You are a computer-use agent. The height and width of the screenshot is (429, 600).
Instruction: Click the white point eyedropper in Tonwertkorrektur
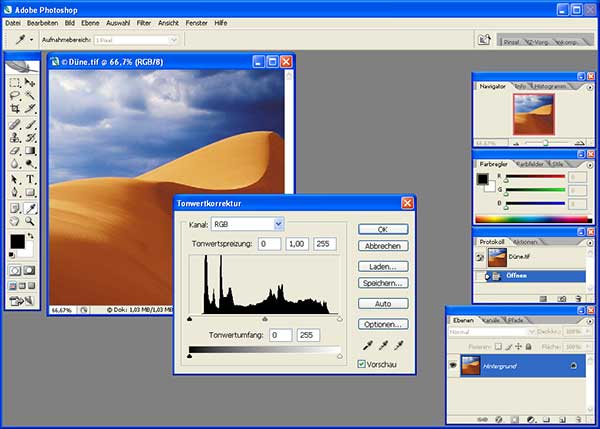tap(399, 345)
